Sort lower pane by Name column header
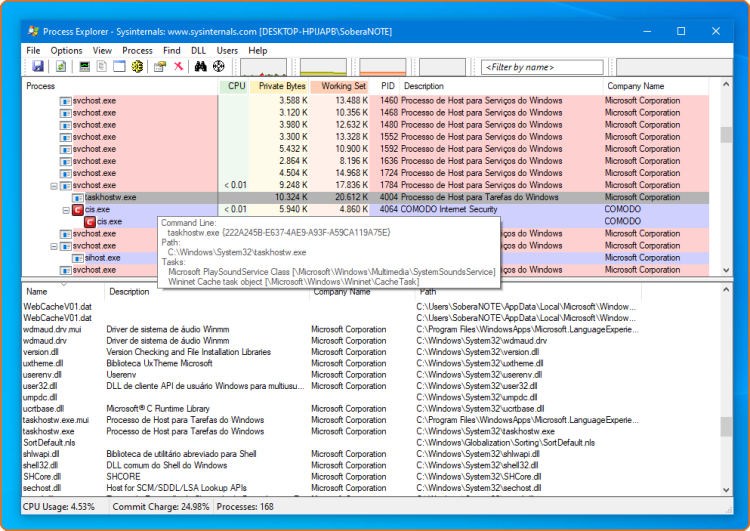Image resolution: width=750 pixels, height=531 pixels. click(x=63, y=291)
